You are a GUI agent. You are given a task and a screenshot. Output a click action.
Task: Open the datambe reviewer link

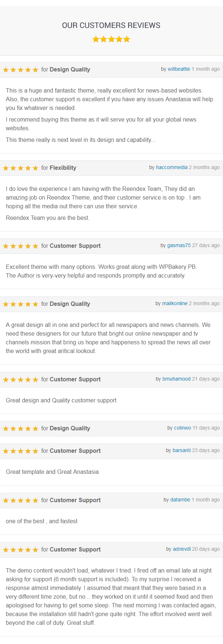coord(180,500)
